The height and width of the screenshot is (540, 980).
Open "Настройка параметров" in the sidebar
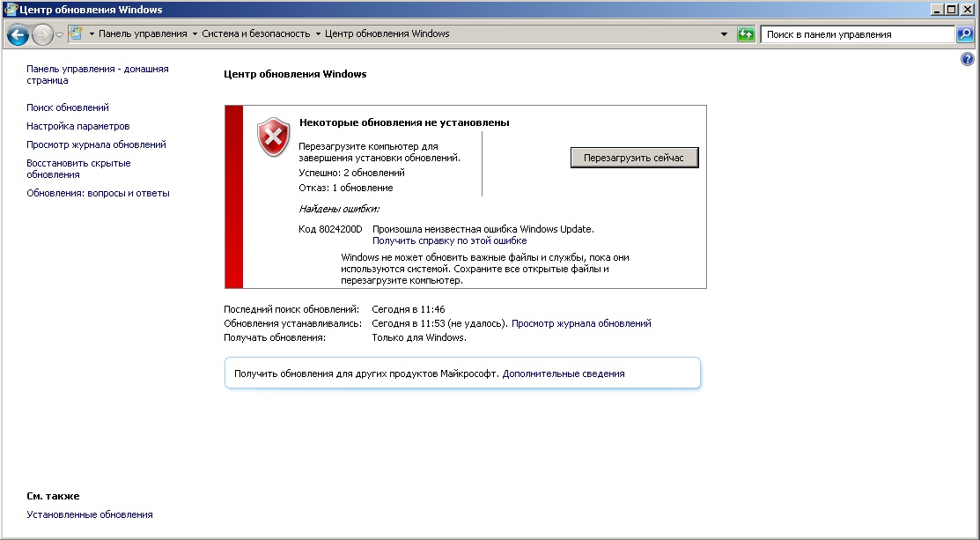pyautogui.click(x=78, y=126)
